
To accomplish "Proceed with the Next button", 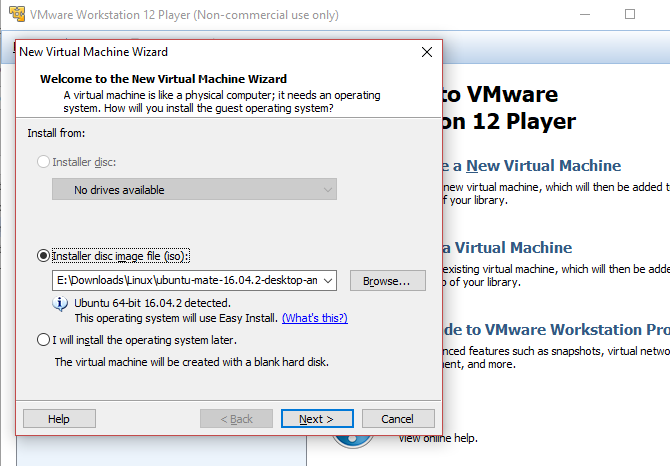I will [x=317, y=418].
